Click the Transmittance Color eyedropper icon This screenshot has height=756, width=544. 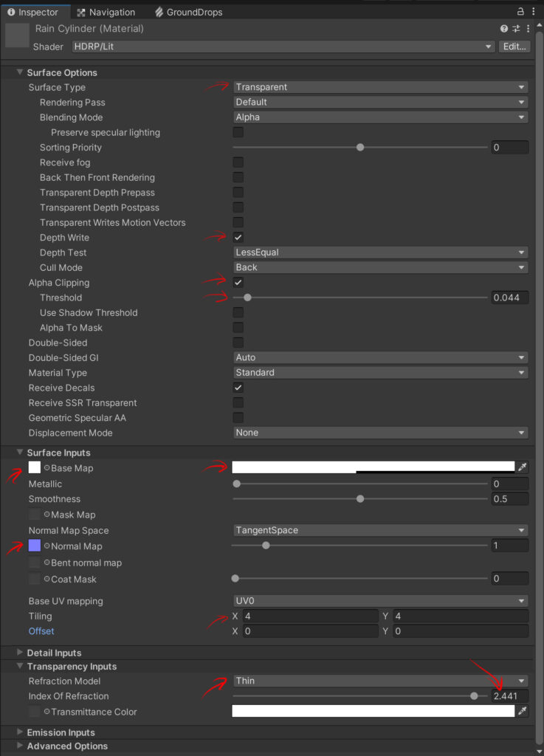(x=523, y=712)
